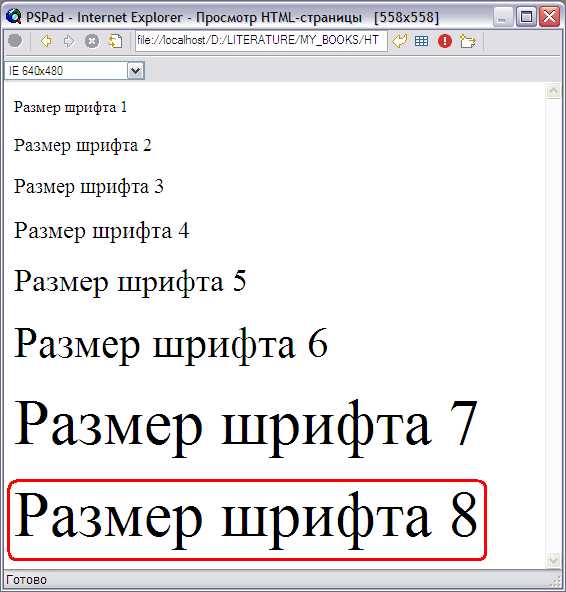Image resolution: width=566 pixels, height=592 pixels.
Task: Click the IE 640x480 resolution combo box
Action: tap(74, 71)
